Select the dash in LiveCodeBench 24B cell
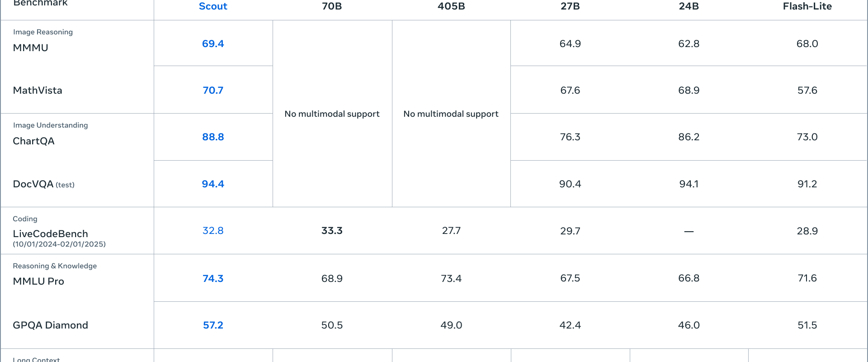This screenshot has width=868, height=362. pos(689,231)
